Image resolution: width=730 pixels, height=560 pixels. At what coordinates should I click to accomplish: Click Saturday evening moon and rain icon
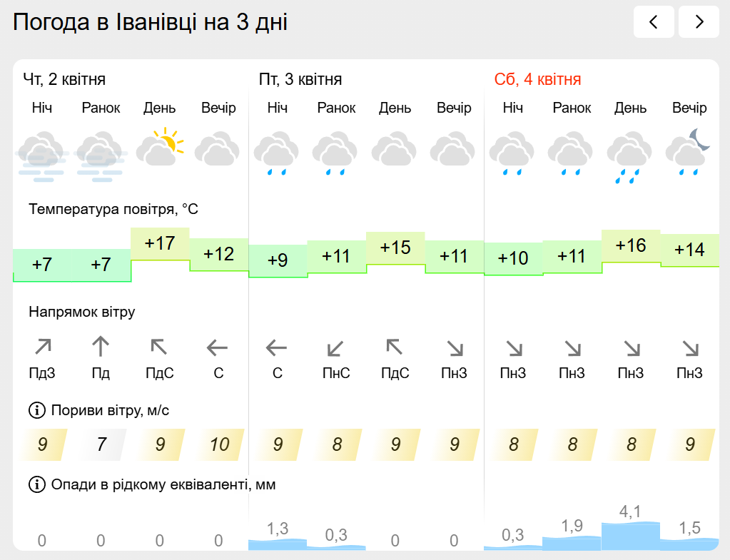point(689,151)
